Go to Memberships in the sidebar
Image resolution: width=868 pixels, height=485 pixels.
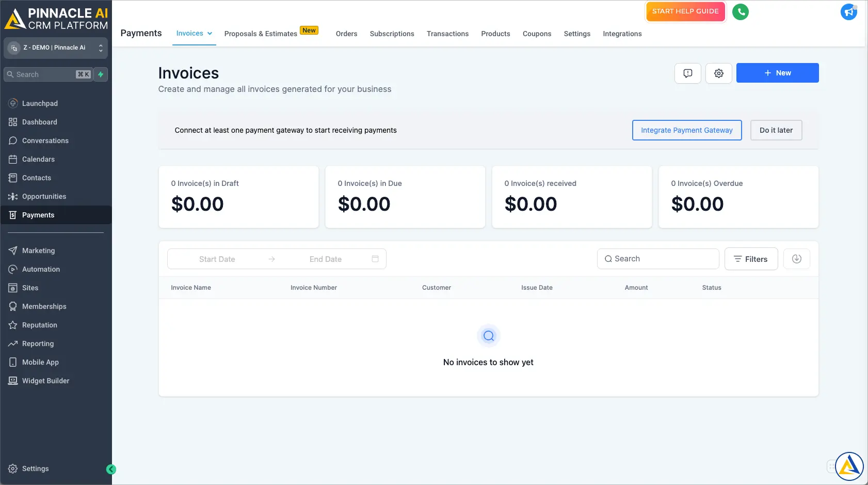tap(44, 306)
